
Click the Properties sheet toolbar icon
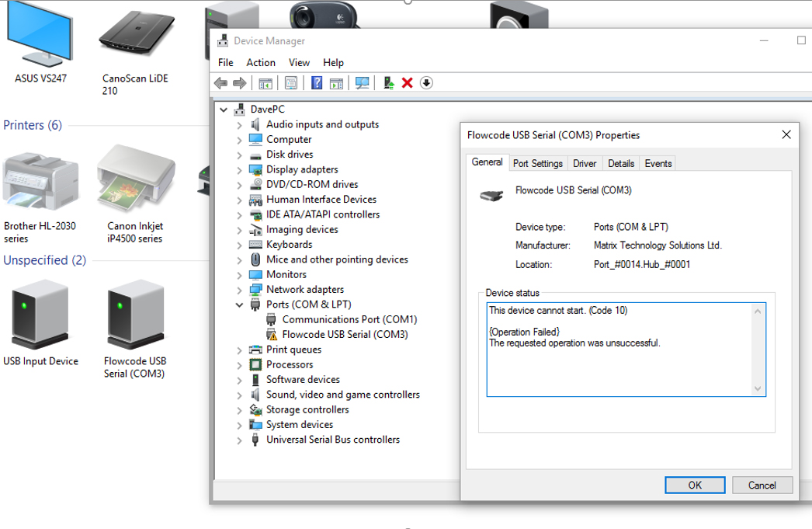[291, 83]
